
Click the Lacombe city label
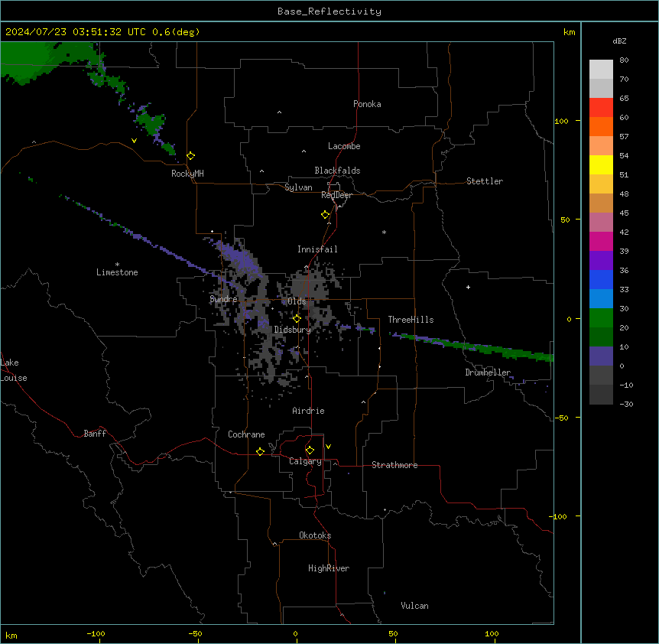click(x=344, y=146)
